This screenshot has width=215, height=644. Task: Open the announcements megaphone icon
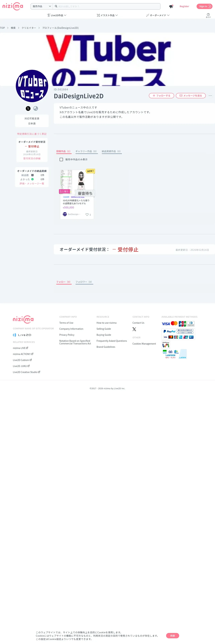pyautogui.click(x=171, y=7)
